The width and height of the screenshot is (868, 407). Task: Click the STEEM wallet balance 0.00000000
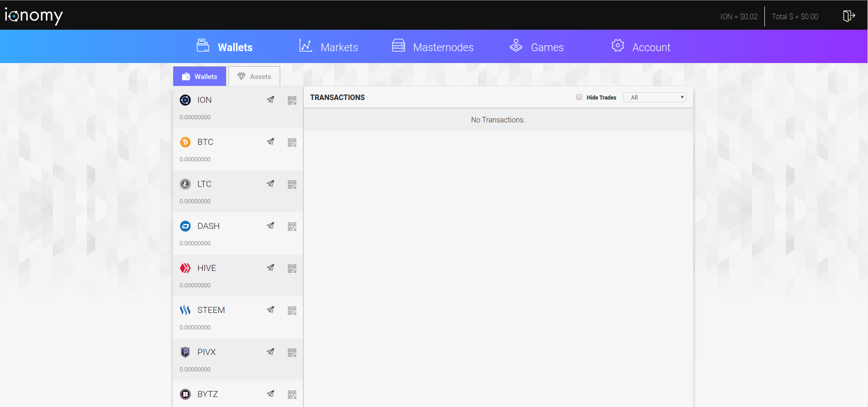(x=195, y=328)
